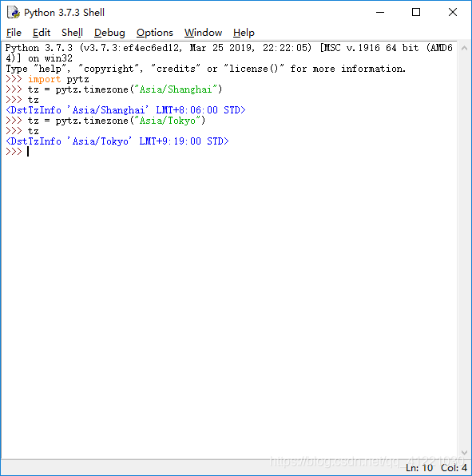Close the Python 3.7.3 Shell window
Screen dimensions: 472x476
point(453,13)
